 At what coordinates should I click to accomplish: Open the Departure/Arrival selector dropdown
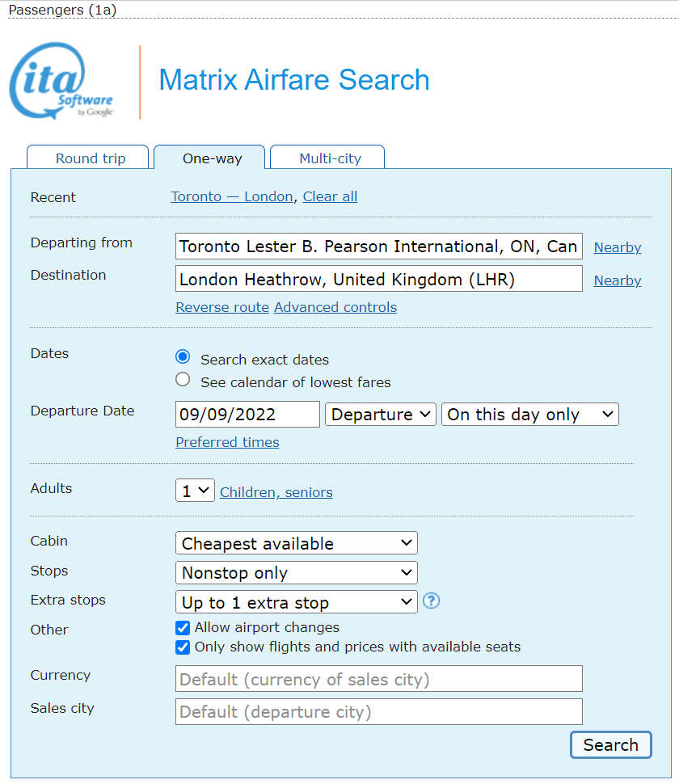coord(380,415)
